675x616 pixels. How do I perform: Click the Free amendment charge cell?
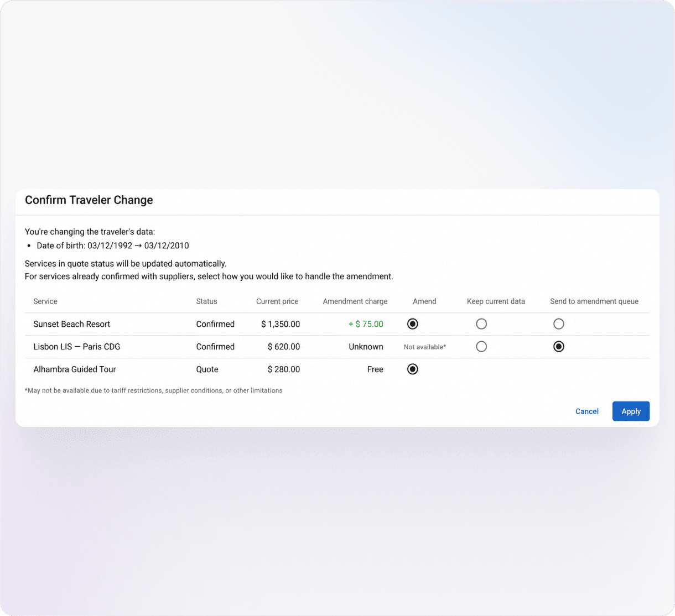point(375,369)
